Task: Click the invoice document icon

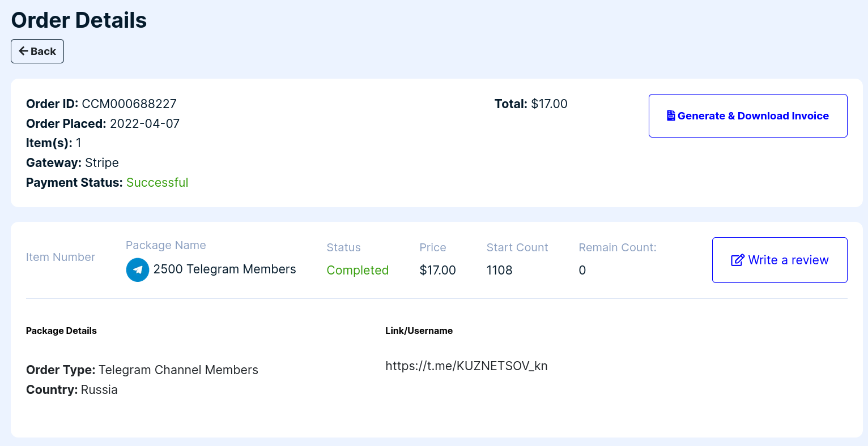Action: click(671, 115)
